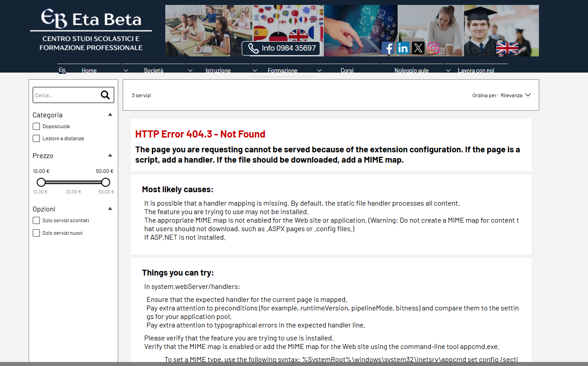Go to the Lavora con noi page
This screenshot has width=588, height=366.
[x=476, y=70]
